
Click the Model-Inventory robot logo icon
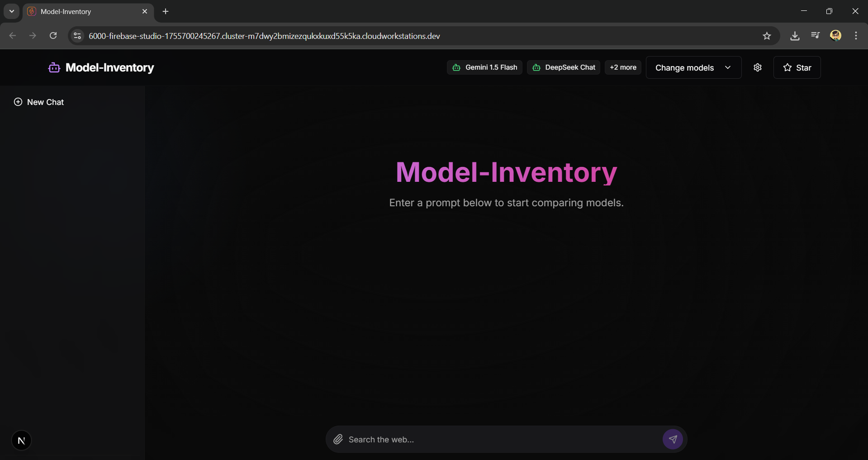coord(53,67)
